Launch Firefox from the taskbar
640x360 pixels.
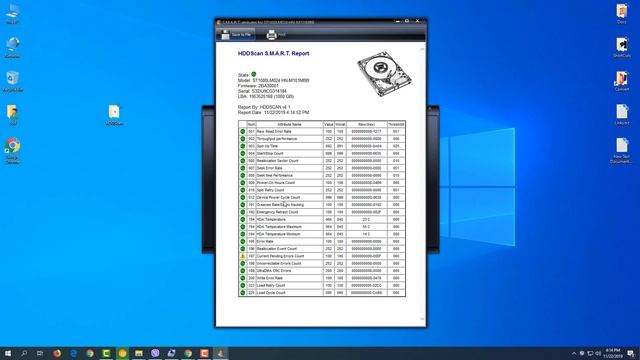pos(57,353)
